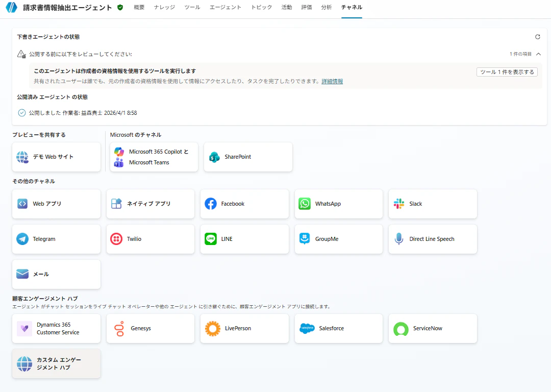Click the Web アプリ code icon
Screen dimensions: 551x392
point(22,204)
